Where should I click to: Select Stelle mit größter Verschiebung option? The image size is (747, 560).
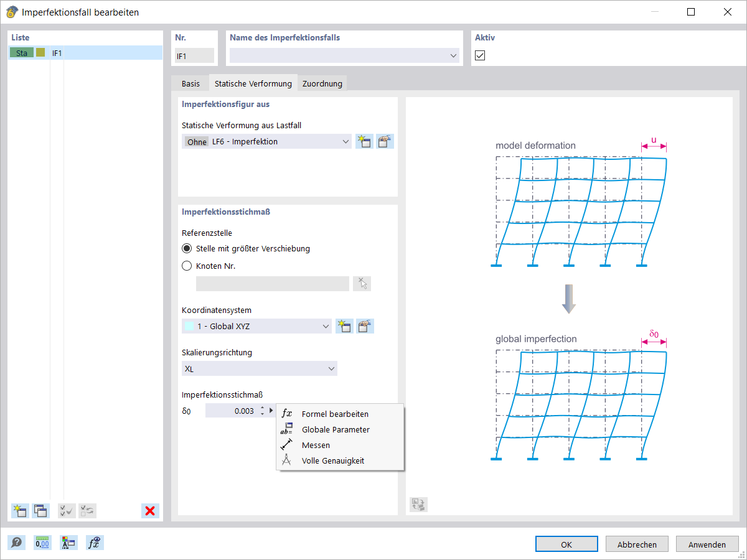point(187,248)
